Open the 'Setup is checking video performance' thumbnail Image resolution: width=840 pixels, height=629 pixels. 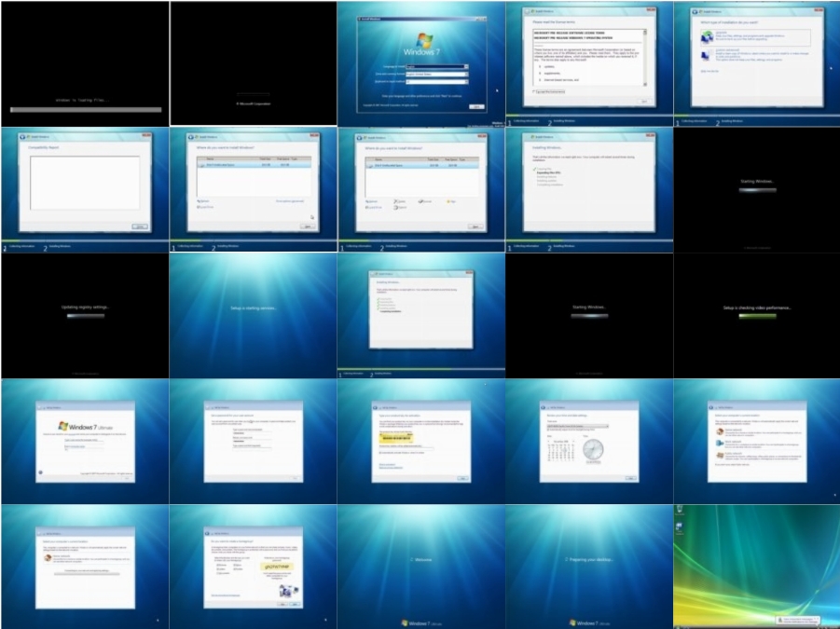tap(757, 315)
